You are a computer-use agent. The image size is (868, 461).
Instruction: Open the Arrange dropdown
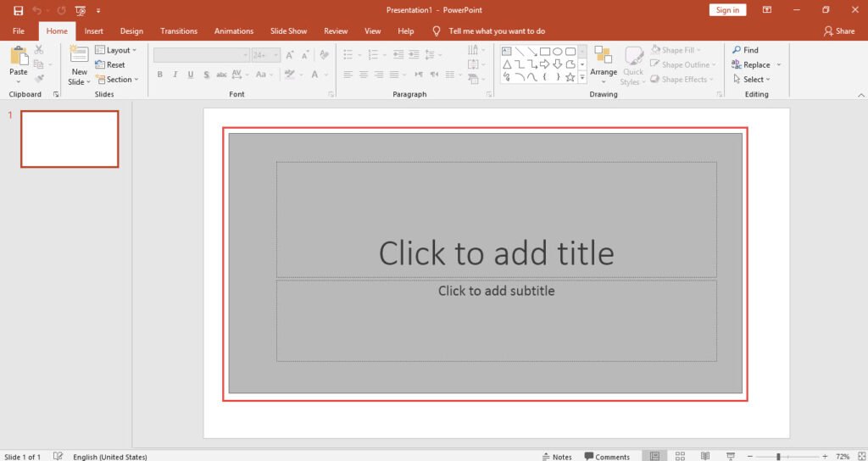604,65
